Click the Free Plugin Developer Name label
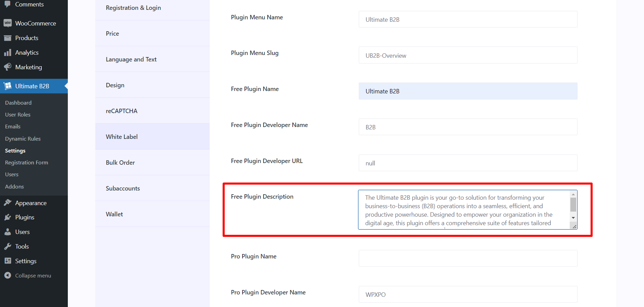This screenshot has width=644, height=307. pyautogui.click(x=269, y=125)
